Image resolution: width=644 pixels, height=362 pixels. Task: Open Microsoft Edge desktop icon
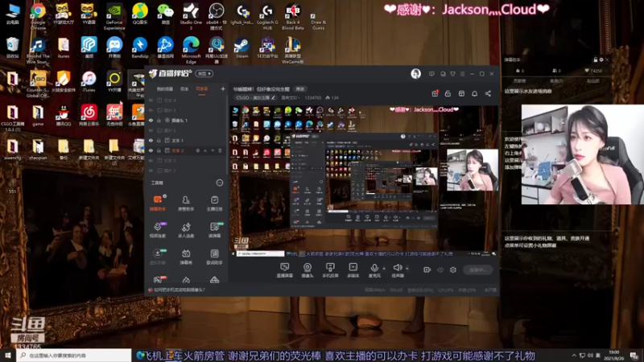coord(191,50)
